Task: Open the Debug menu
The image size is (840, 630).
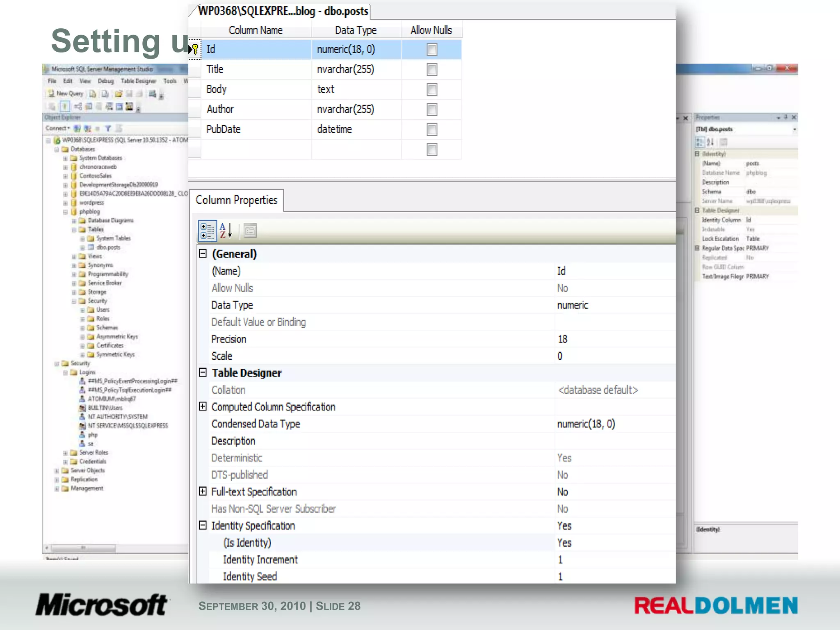Action: (x=105, y=81)
